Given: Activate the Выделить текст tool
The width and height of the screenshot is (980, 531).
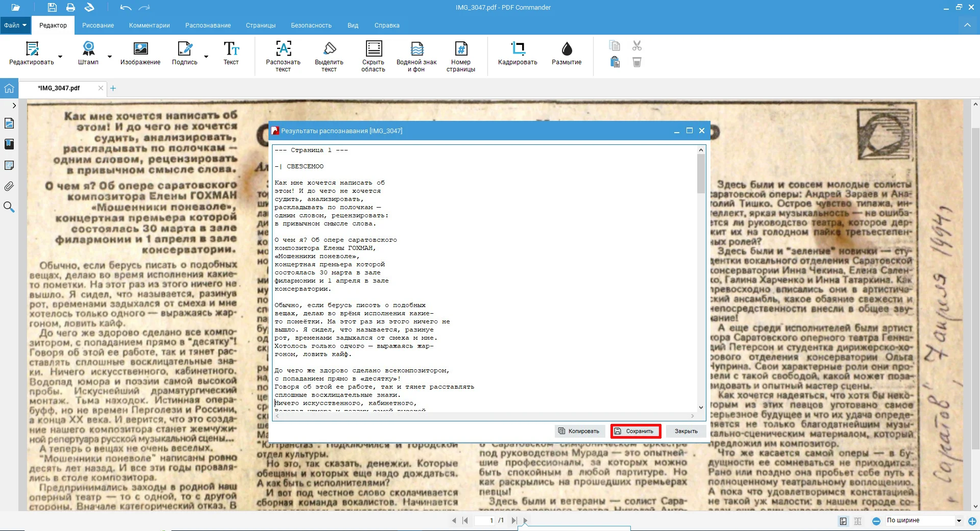Looking at the screenshot, I should [329, 57].
